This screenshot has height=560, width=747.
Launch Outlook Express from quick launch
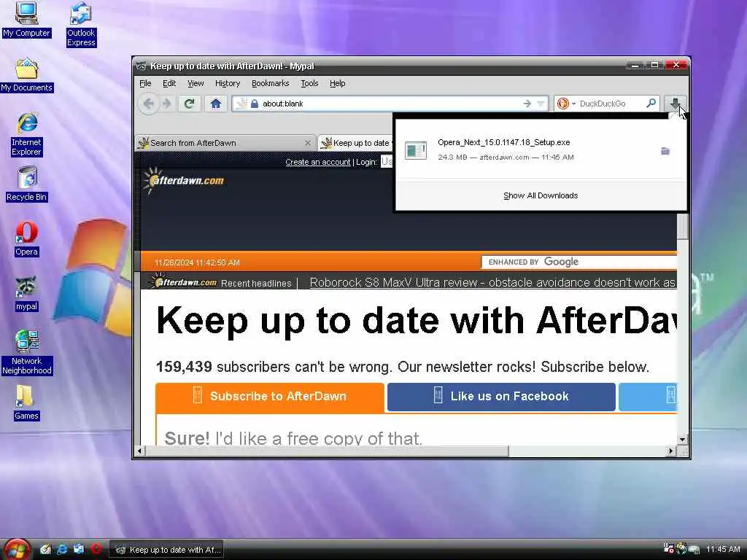79,549
